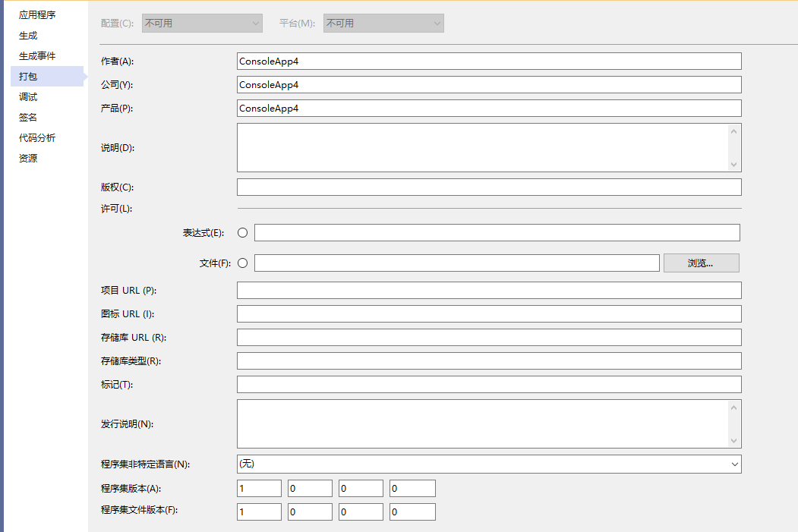798x532 pixels.
Task: Switch to the 代码分析 tab
Action: 37,138
